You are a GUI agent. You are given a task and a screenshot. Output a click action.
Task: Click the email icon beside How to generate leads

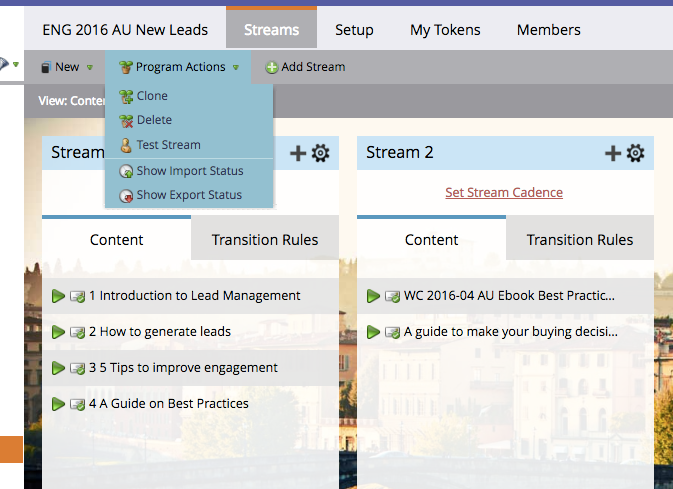77,332
